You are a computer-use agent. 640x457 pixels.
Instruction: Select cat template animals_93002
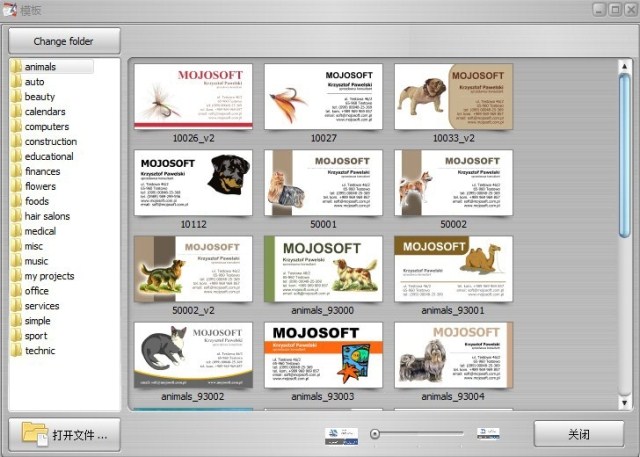click(x=193, y=355)
